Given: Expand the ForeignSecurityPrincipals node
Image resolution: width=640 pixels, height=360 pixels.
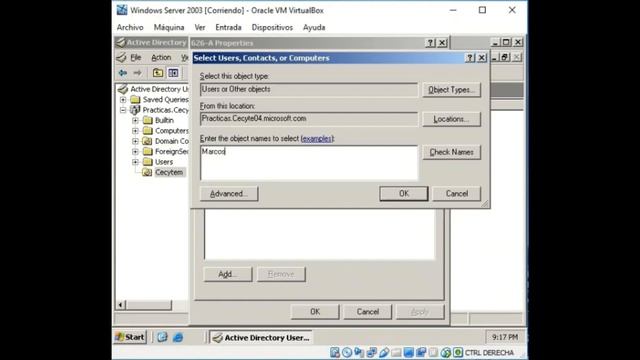Looking at the screenshot, I should [x=136, y=151].
